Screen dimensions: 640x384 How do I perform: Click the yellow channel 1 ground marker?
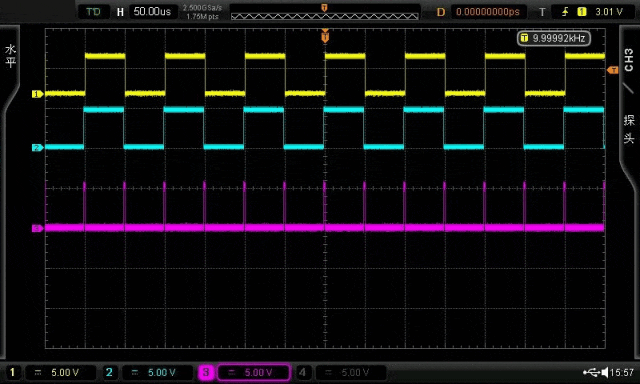pyautogui.click(x=38, y=94)
